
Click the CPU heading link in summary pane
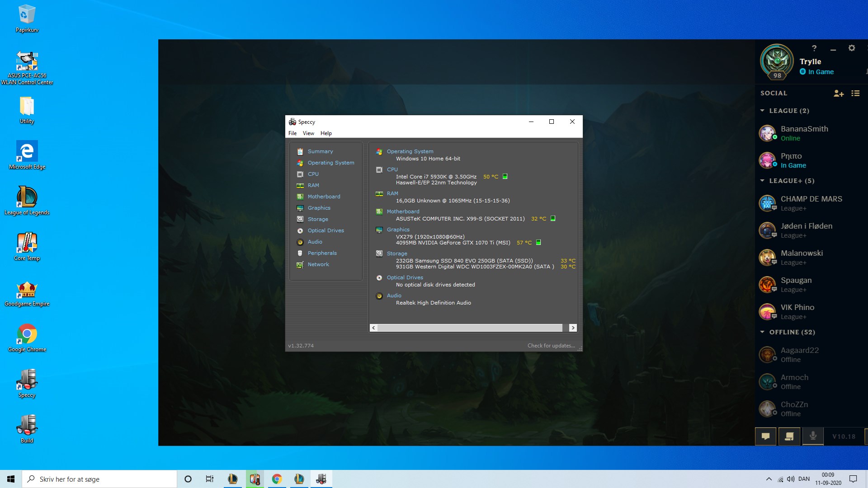click(392, 169)
